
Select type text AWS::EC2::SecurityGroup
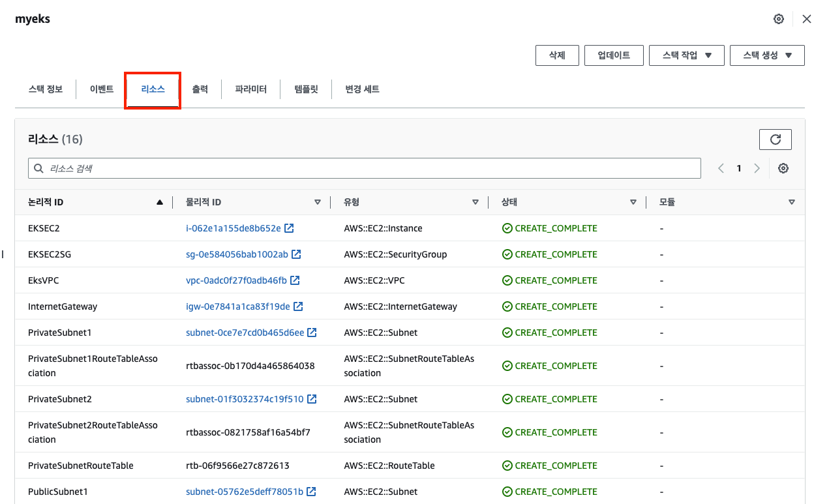coord(395,254)
